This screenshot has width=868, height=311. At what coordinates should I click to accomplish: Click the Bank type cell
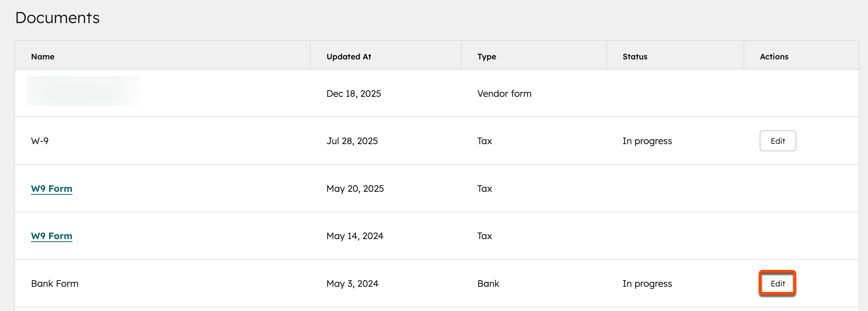coord(488,283)
